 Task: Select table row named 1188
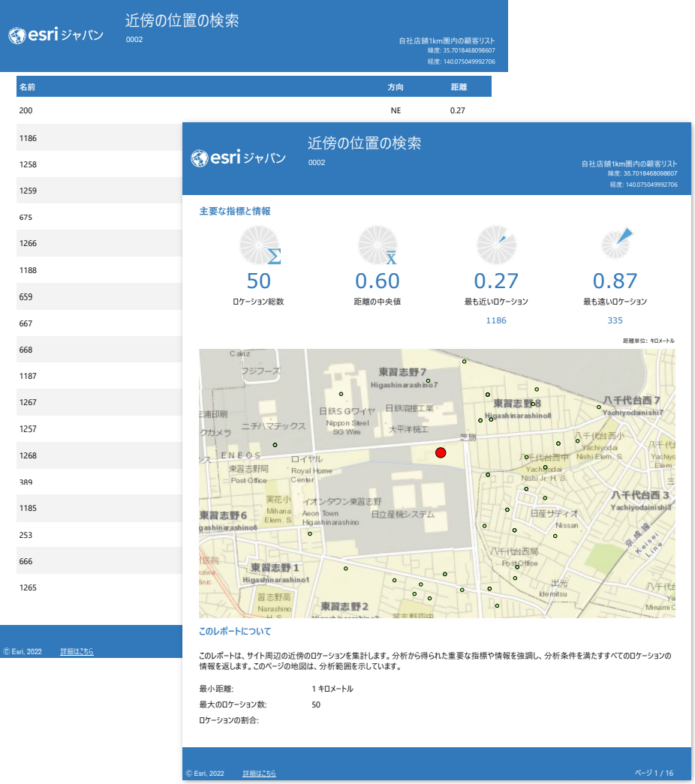click(x=99, y=270)
